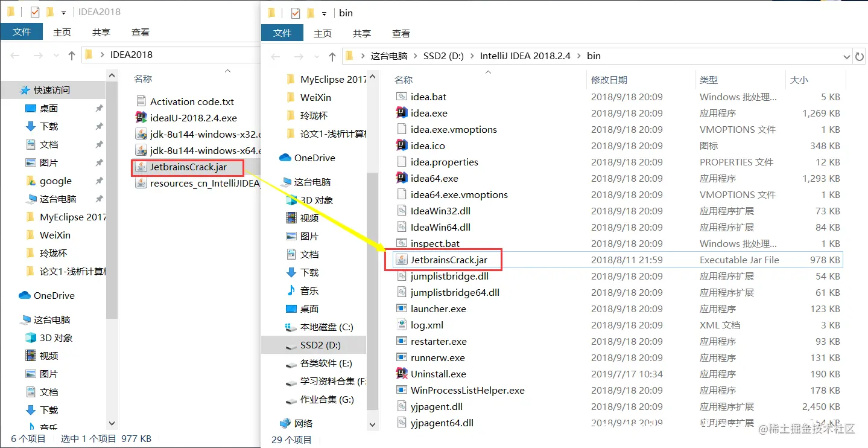Click ideaIU-2018.2.4.exe icon in IDEA2018 window

pos(141,118)
